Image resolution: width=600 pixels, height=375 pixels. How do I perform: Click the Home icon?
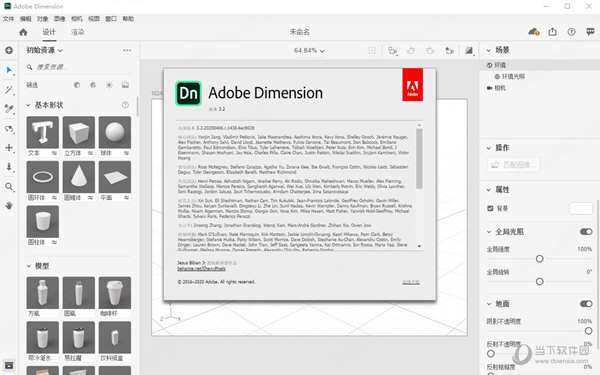click(x=23, y=32)
